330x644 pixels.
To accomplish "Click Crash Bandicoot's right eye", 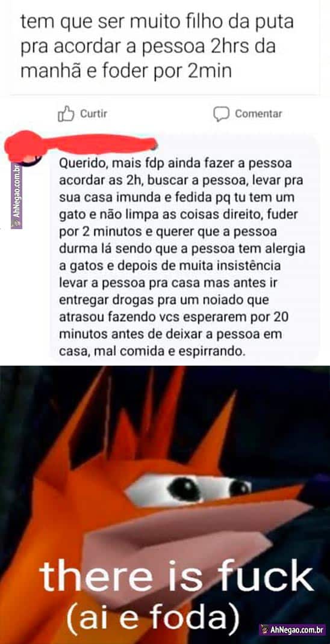I will (238, 487).
